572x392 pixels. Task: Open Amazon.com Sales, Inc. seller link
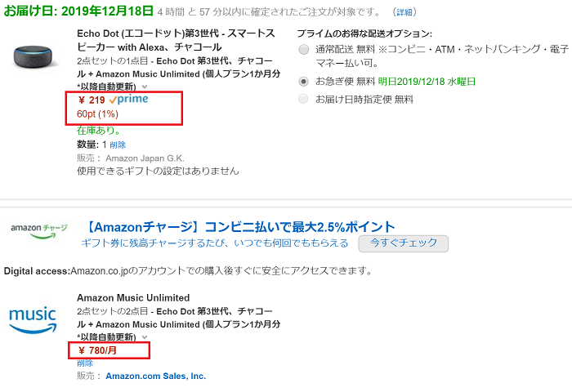(x=156, y=376)
